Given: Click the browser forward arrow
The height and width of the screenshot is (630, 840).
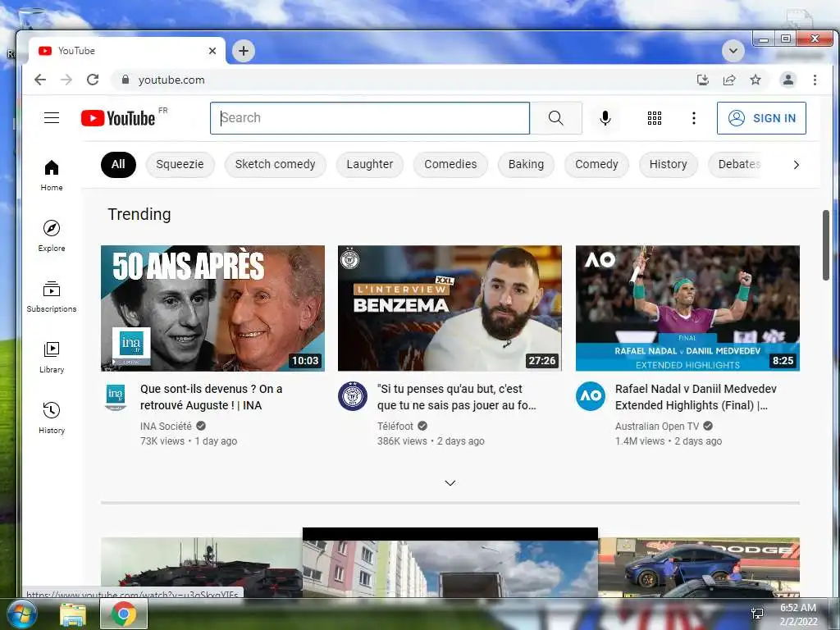Looking at the screenshot, I should coord(66,80).
